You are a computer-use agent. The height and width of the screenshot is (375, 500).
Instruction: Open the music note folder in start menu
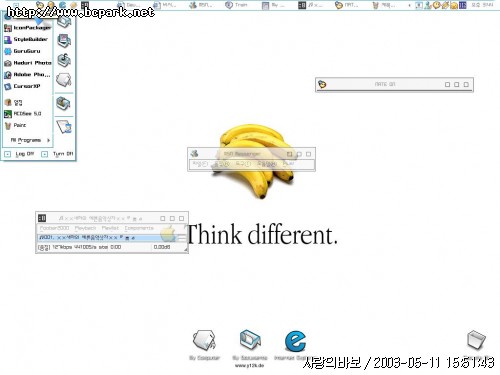point(64,60)
